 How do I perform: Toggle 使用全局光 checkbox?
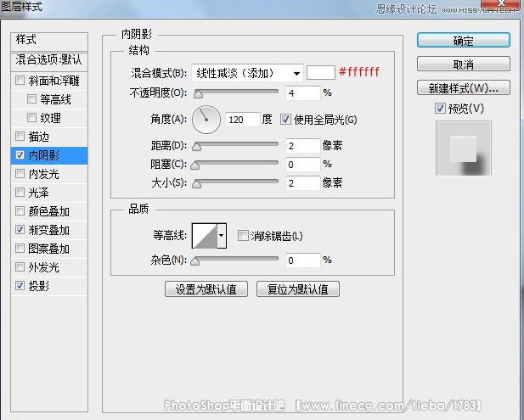pyautogui.click(x=285, y=119)
